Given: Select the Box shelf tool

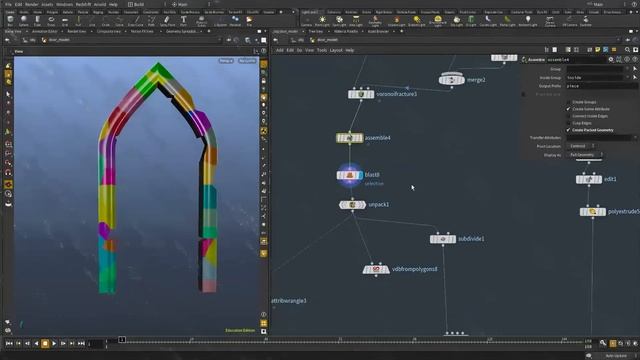Looking at the screenshot, I should (10, 21).
